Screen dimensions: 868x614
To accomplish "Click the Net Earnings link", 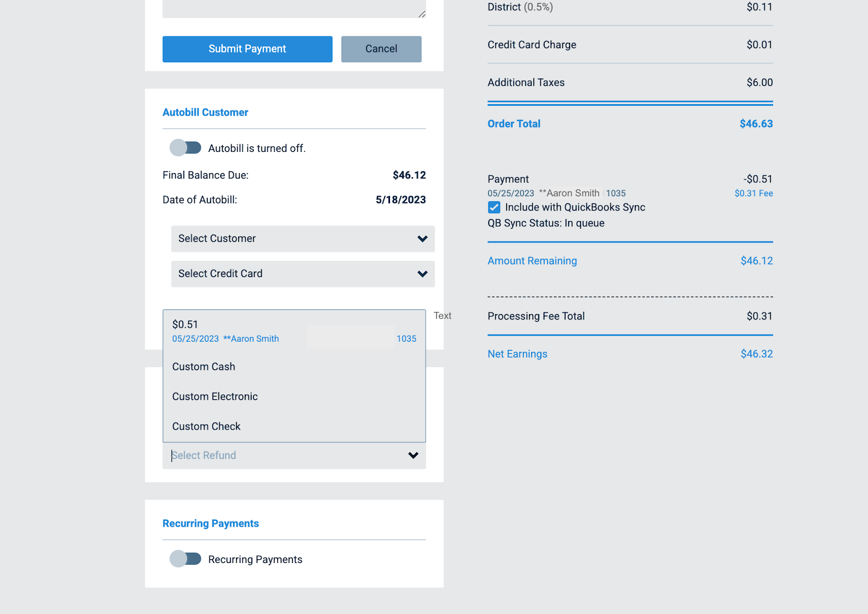I will [517, 354].
